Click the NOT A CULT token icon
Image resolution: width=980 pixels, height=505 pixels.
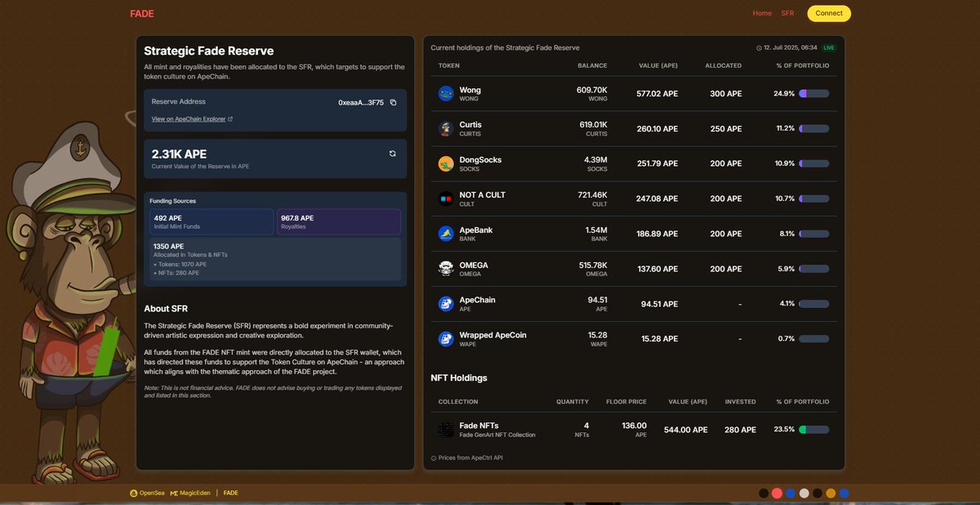click(446, 199)
